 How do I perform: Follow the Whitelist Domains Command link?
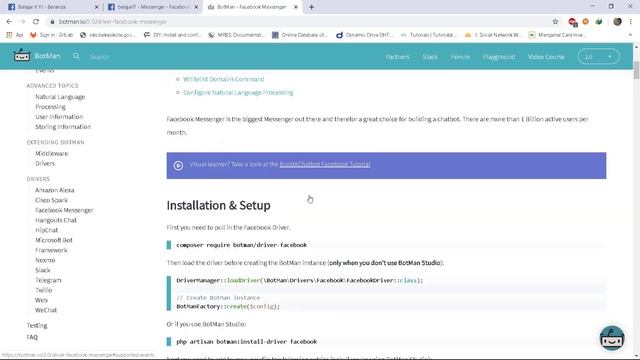223,79
